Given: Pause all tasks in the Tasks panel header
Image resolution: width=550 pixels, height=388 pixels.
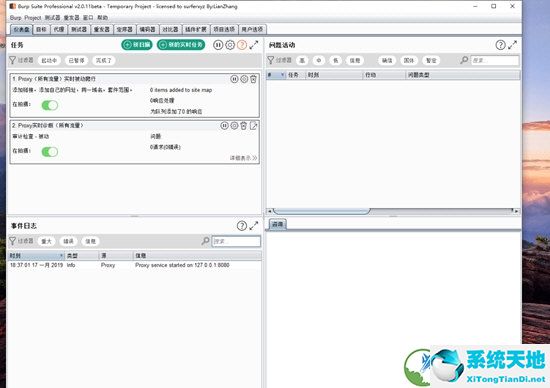Looking at the screenshot, I should (x=218, y=45).
